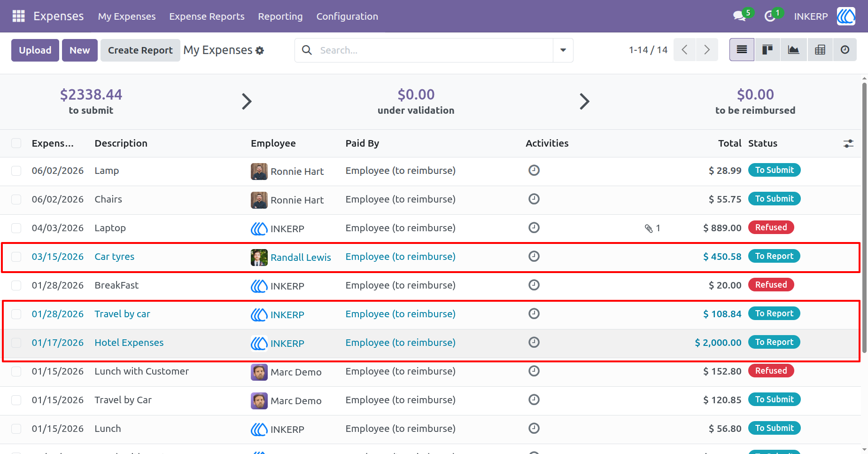
Task: Open the messages conversations icon
Action: coord(740,16)
